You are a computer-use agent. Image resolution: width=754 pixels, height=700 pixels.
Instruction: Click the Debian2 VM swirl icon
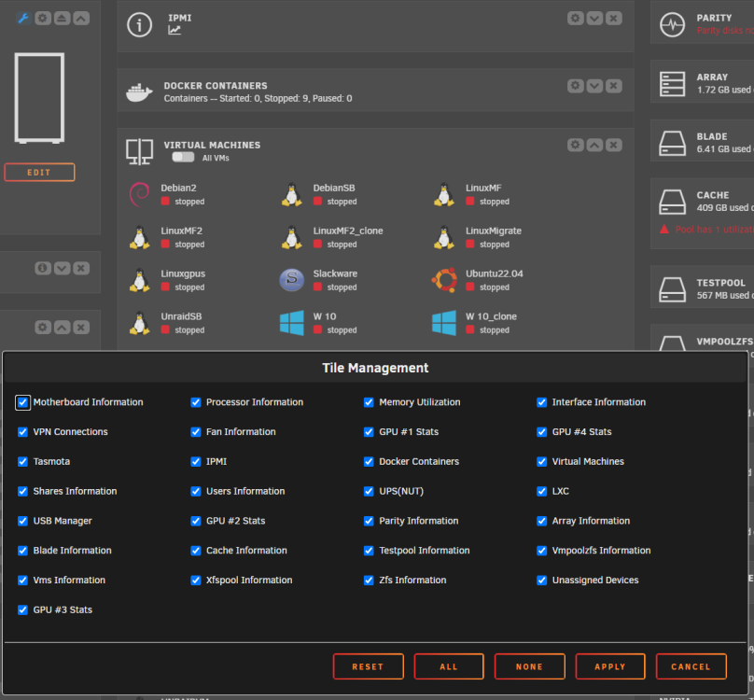139,194
